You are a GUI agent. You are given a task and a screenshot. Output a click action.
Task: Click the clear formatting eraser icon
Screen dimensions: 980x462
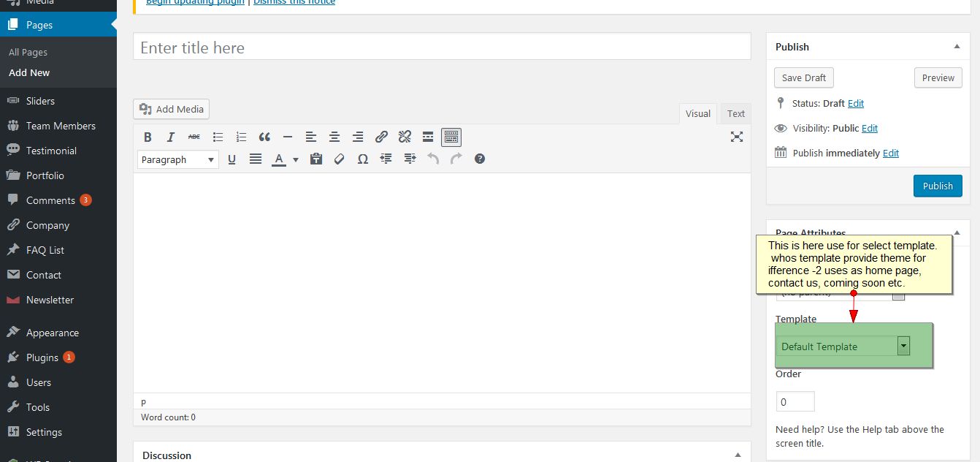pos(339,159)
